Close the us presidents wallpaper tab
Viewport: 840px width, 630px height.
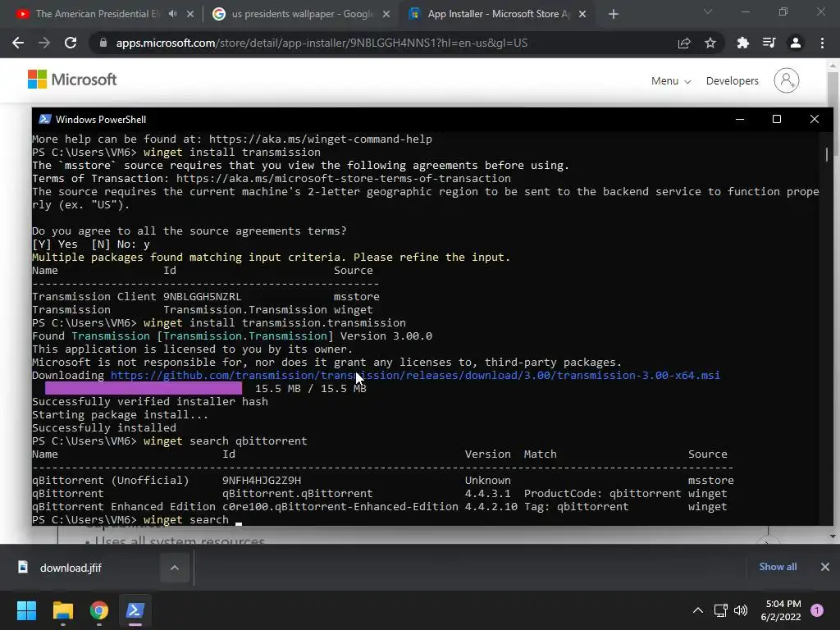tap(386, 14)
